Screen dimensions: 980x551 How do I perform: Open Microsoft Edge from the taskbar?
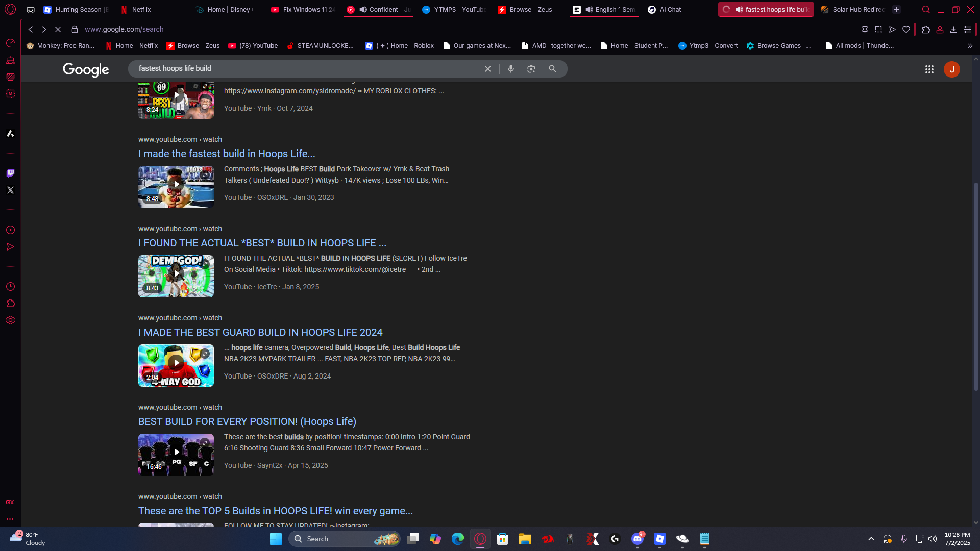(x=458, y=539)
